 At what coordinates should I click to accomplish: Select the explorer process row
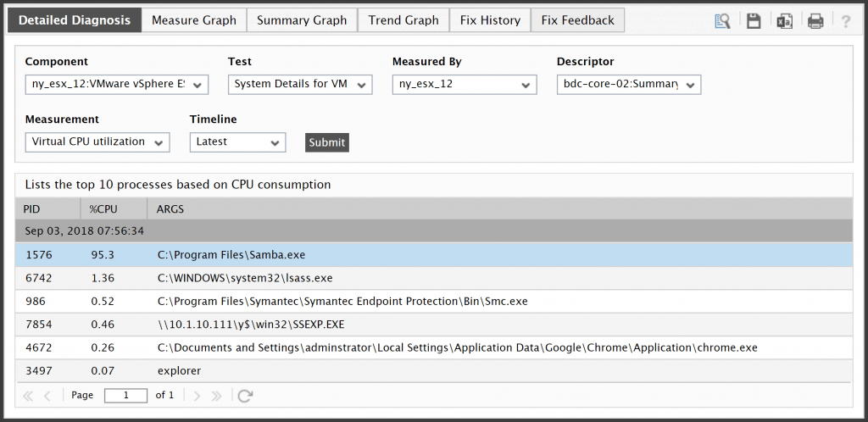[x=434, y=371]
